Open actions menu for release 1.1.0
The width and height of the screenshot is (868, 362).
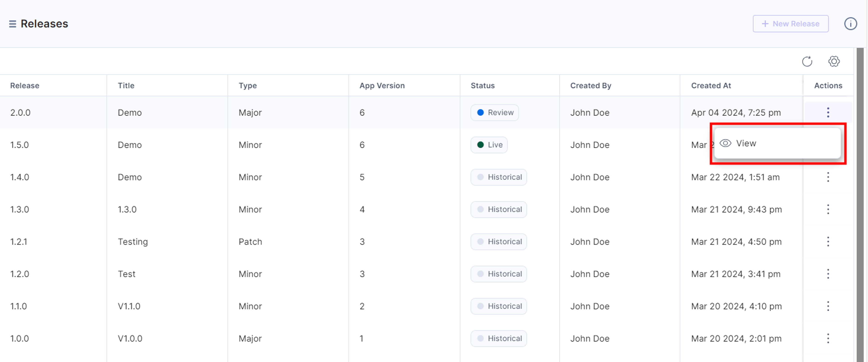point(828,306)
